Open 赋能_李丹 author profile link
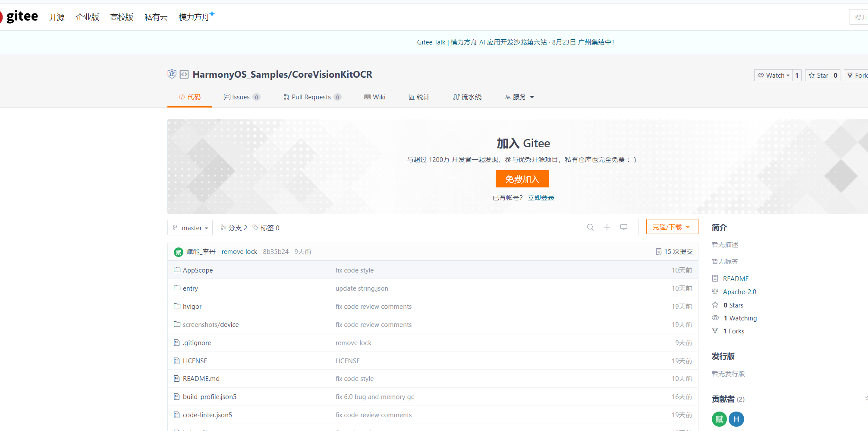This screenshot has width=868, height=431. pos(201,251)
